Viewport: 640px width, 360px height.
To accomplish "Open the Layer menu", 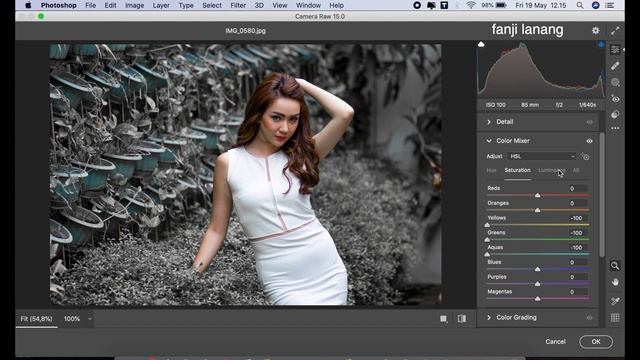I will click(x=161, y=5).
